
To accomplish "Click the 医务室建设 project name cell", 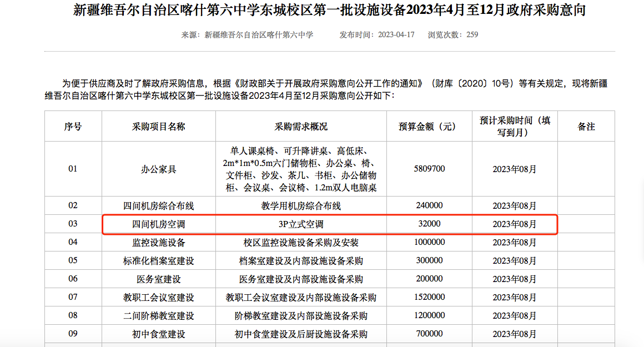I will click(158, 279).
